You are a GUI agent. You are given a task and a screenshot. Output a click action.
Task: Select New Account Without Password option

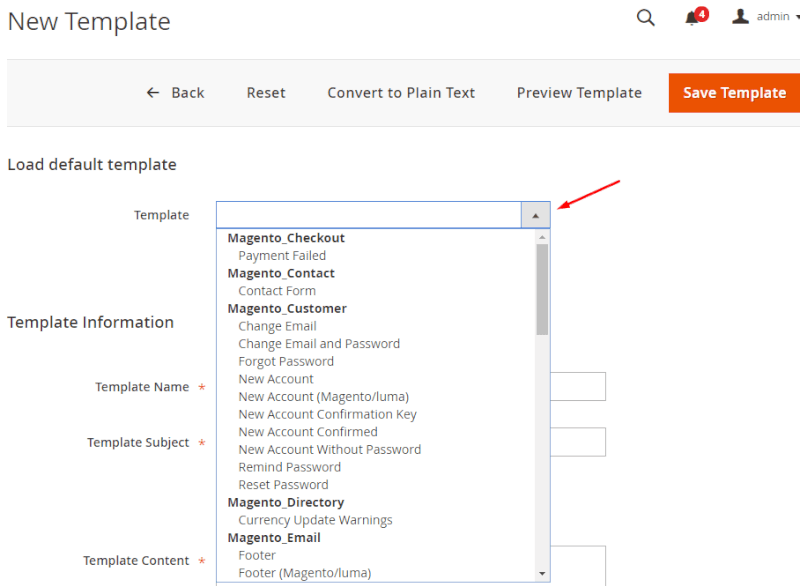pyautogui.click(x=330, y=449)
